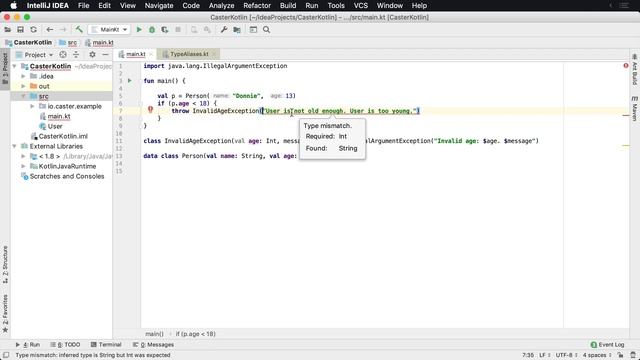Start debugging with the bug icon
The image size is (640, 360).
tap(152, 30)
